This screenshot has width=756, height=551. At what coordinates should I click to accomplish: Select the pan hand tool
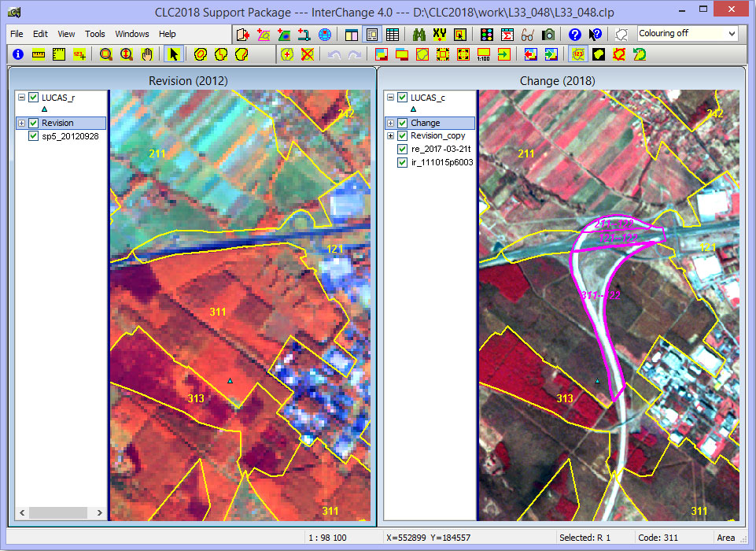tap(146, 54)
